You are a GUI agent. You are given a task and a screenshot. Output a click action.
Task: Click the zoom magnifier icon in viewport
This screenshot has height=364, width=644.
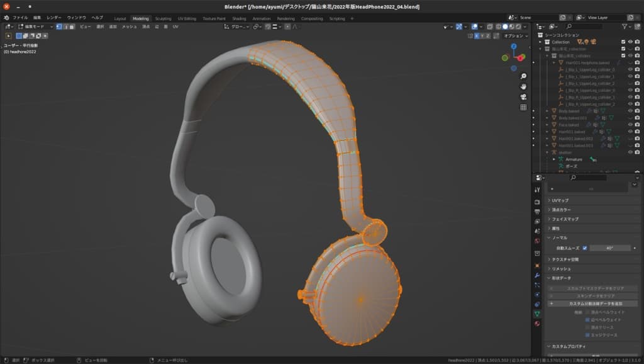click(x=523, y=76)
